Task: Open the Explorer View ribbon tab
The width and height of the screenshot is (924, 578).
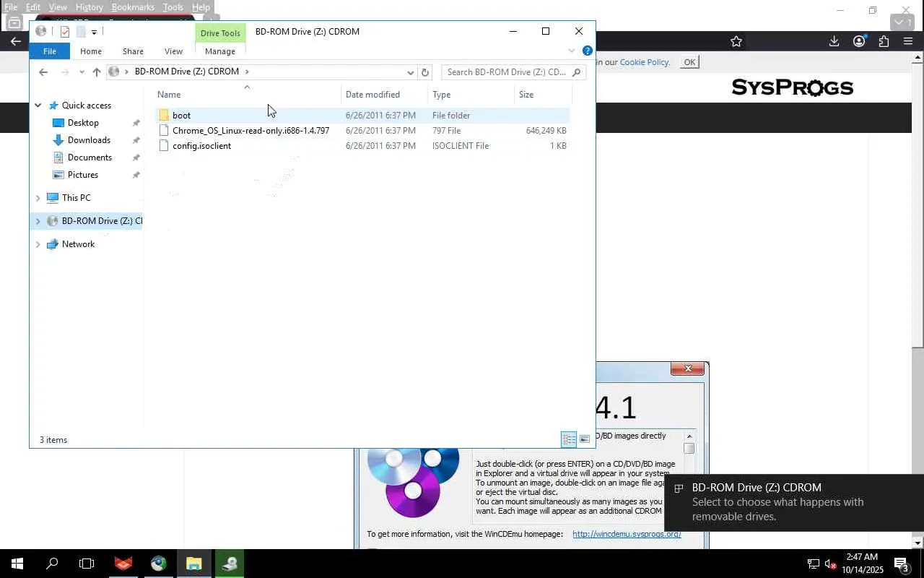Action: coord(173,51)
